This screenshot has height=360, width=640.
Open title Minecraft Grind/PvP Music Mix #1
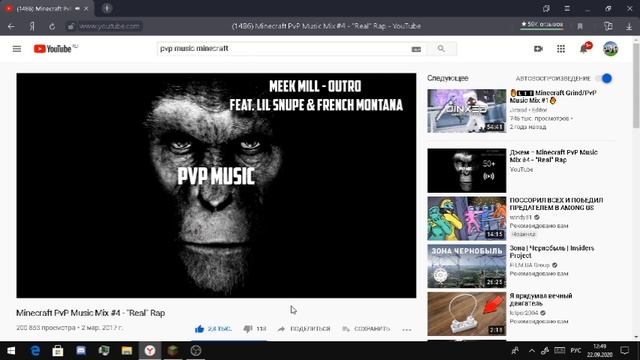coord(553,97)
